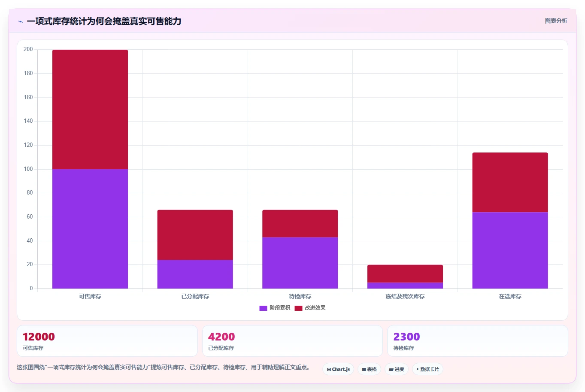Click the purple segment of 可售库存 bar
The height and width of the screenshot is (392, 585).
90,229
